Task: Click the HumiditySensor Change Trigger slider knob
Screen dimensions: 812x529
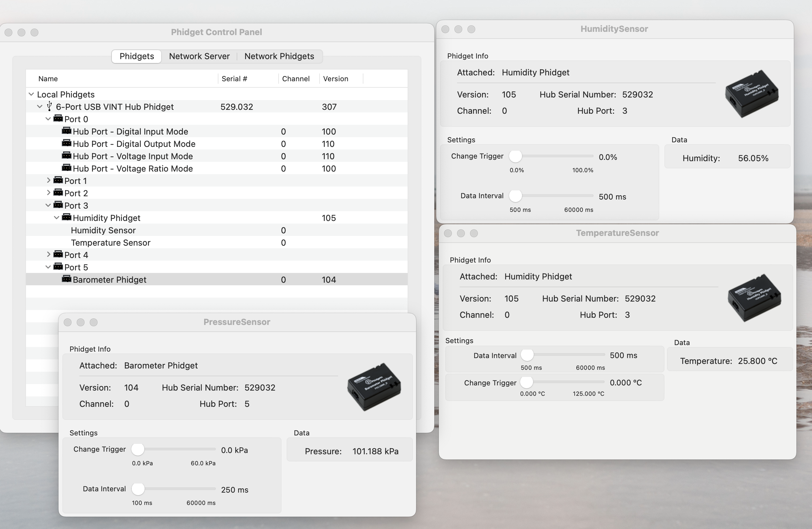Action: click(x=516, y=156)
